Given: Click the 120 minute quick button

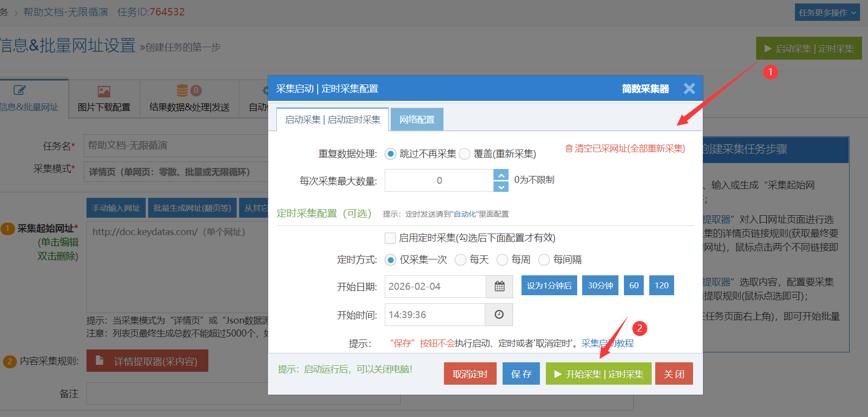Looking at the screenshot, I should (x=662, y=285).
